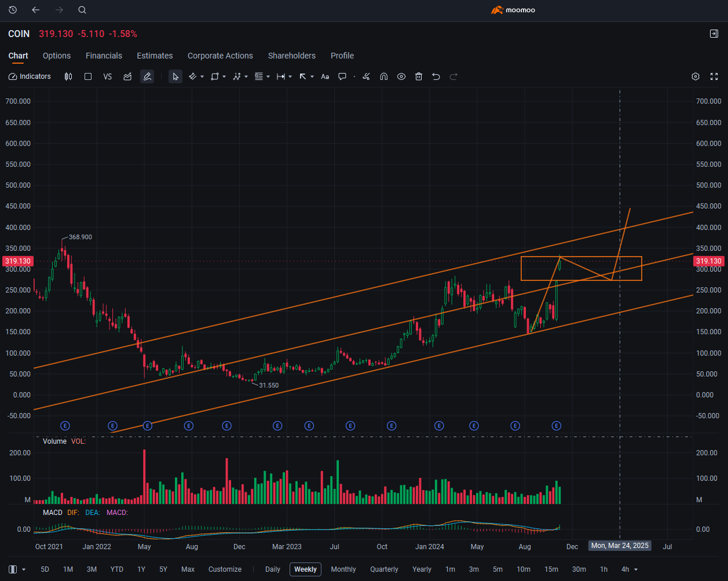Toggle the magnet snap mode
The image size is (728, 581).
(383, 76)
